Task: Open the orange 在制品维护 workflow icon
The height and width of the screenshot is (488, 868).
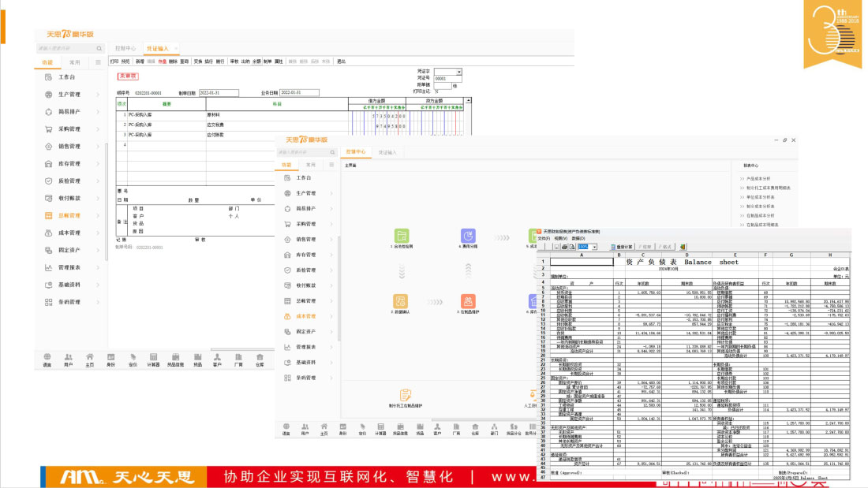Action: tap(469, 301)
